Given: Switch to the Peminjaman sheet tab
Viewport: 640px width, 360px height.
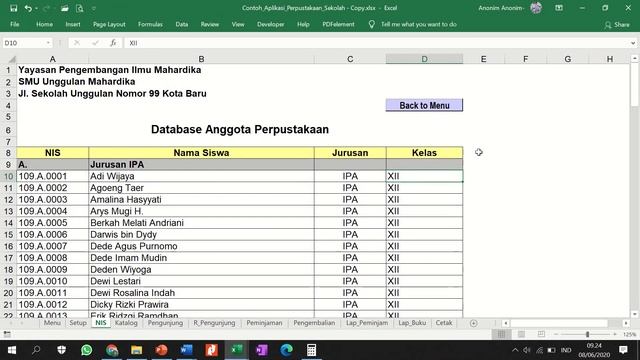Looking at the screenshot, I should [264, 323].
